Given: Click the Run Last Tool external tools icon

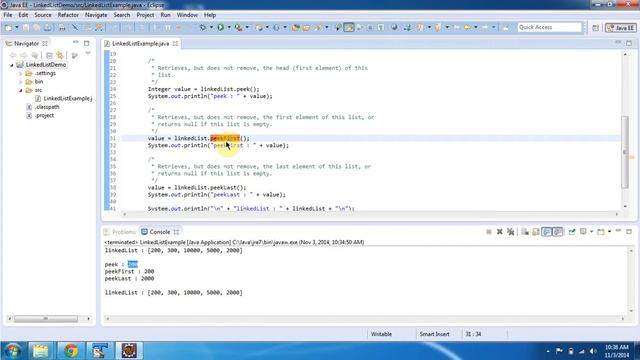Looking at the screenshot, I should pyautogui.click(x=238, y=27).
